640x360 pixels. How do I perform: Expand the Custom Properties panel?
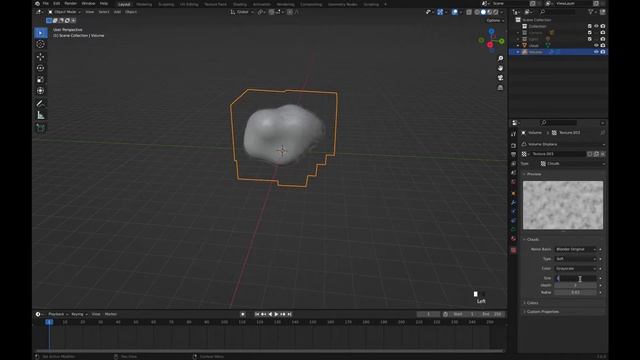(542, 312)
